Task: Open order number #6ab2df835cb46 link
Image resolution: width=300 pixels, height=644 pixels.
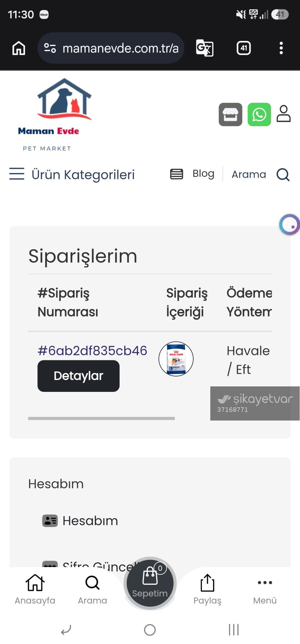Action: click(x=92, y=351)
